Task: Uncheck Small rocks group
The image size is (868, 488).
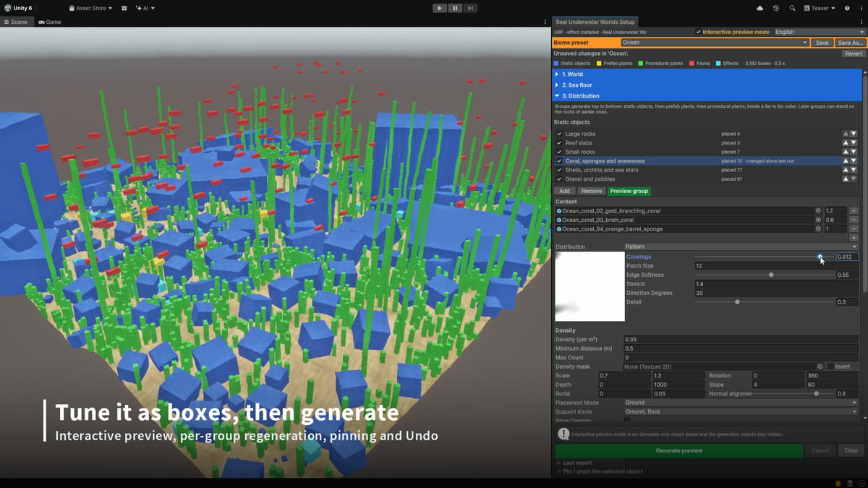Action: [x=558, y=152]
